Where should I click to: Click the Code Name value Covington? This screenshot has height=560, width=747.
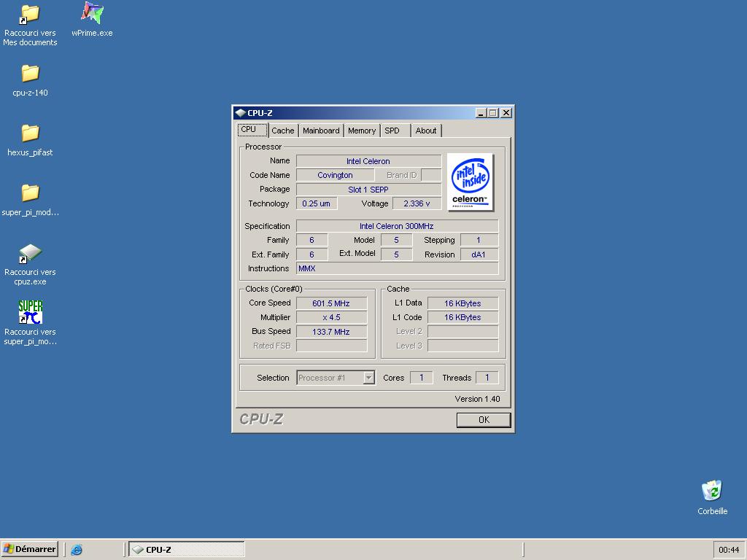pyautogui.click(x=335, y=175)
